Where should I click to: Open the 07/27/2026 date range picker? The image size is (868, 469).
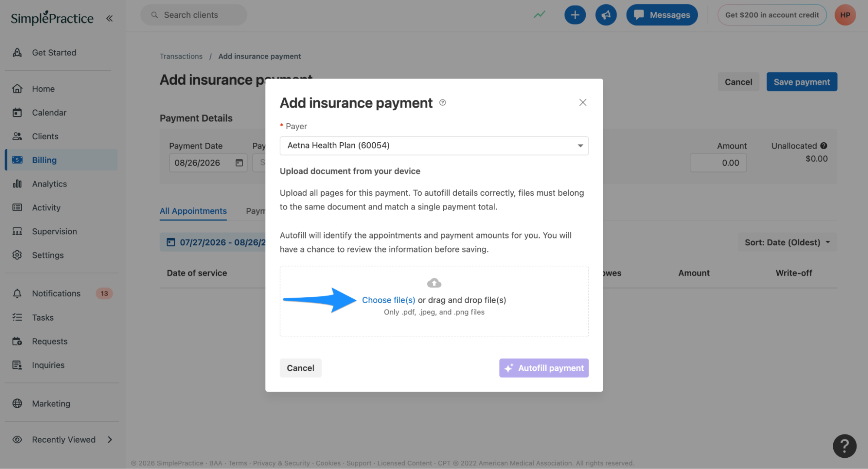click(213, 243)
